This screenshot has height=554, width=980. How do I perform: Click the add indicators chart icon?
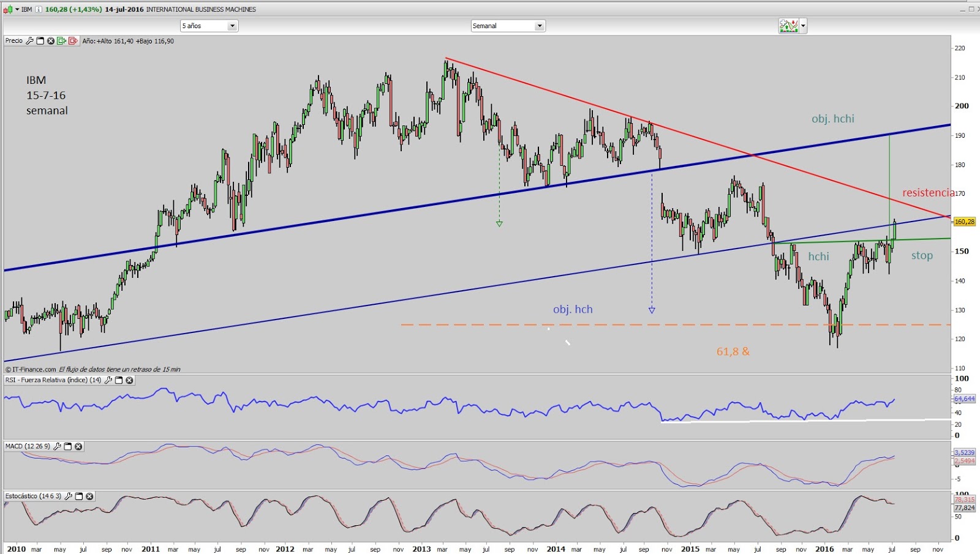click(x=788, y=26)
